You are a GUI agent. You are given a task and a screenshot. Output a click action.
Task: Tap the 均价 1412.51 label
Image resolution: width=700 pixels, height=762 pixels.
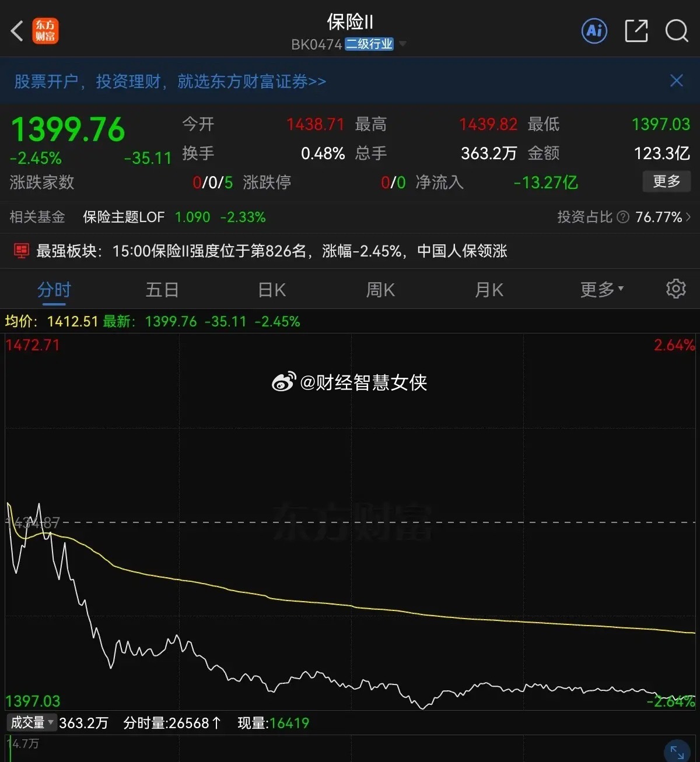[x=51, y=322]
